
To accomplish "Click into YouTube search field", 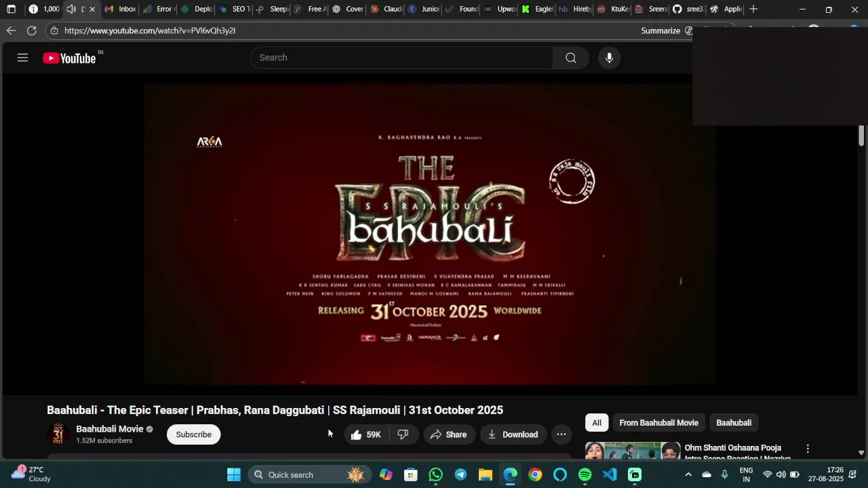I will pyautogui.click(x=401, y=58).
